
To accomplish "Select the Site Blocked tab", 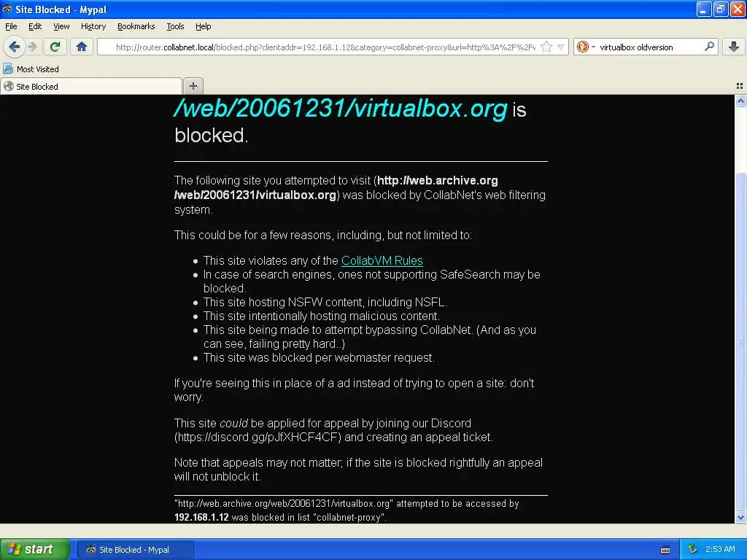I will 91,86.
